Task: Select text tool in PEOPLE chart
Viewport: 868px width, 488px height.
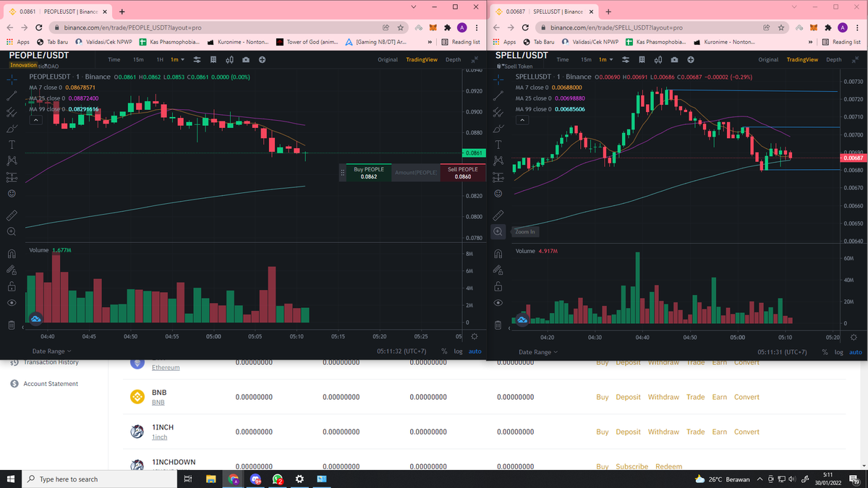Action: click(12, 145)
